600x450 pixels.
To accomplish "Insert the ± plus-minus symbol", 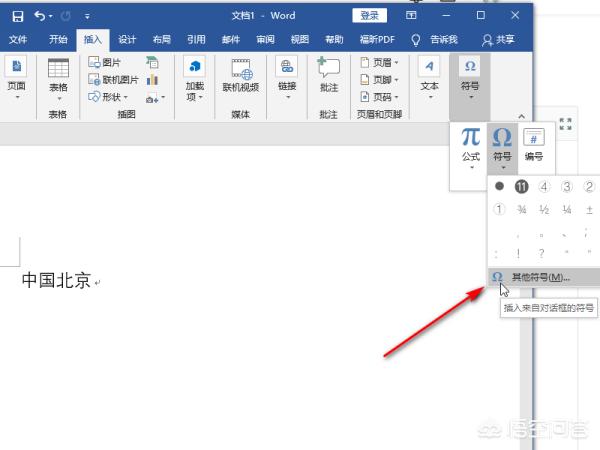I will (x=589, y=209).
